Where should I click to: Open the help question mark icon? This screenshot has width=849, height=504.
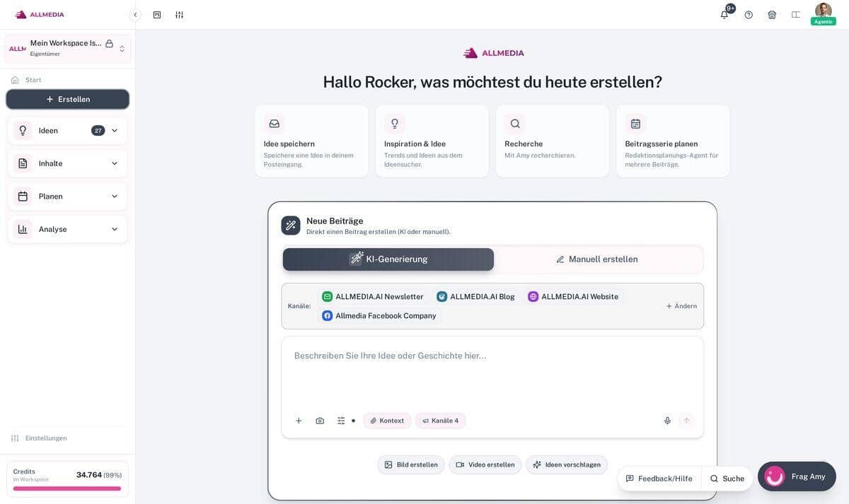(x=749, y=15)
